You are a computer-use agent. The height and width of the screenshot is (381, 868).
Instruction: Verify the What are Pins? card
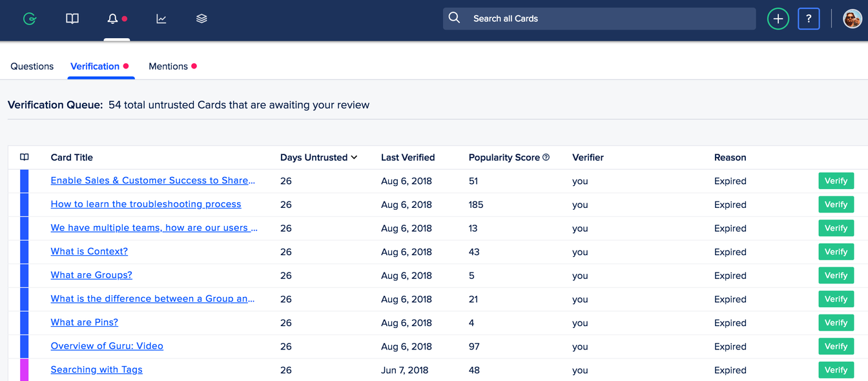836,323
